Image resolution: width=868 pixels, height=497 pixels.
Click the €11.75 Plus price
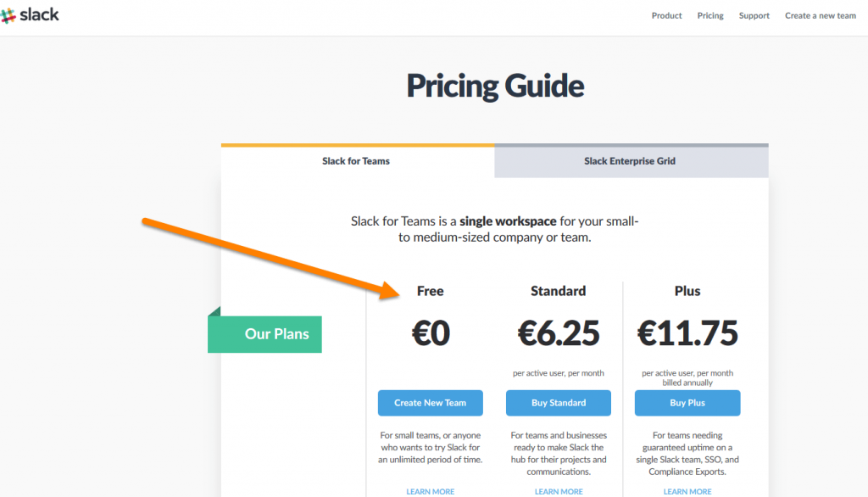pyautogui.click(x=687, y=334)
